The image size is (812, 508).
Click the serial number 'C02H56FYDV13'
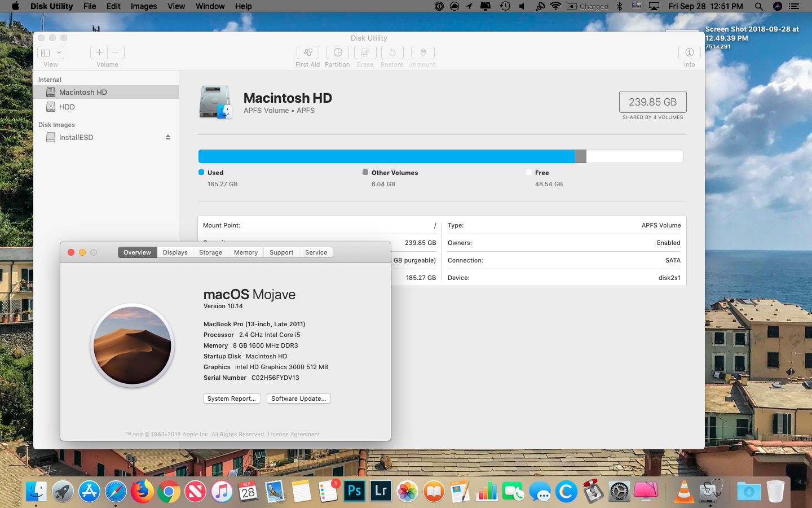[x=275, y=378]
